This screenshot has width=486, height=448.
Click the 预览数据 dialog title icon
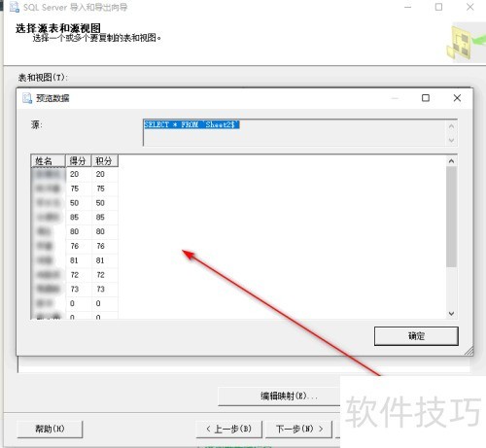tap(27, 98)
